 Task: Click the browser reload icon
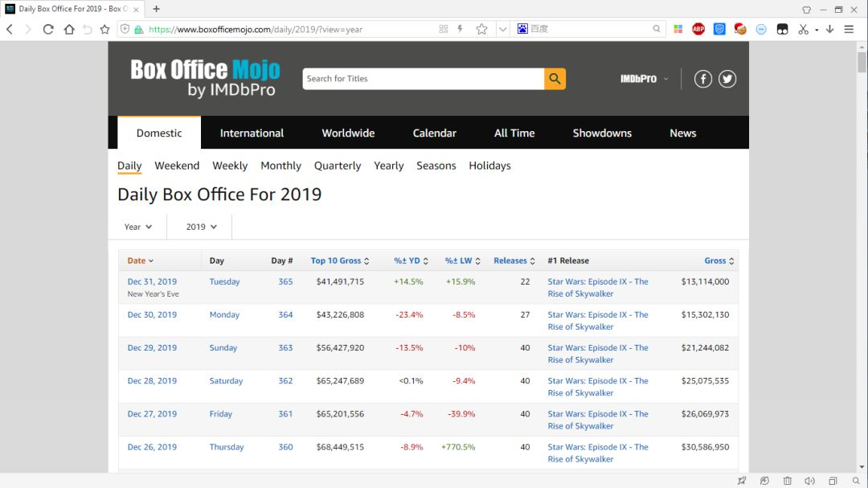click(x=48, y=29)
